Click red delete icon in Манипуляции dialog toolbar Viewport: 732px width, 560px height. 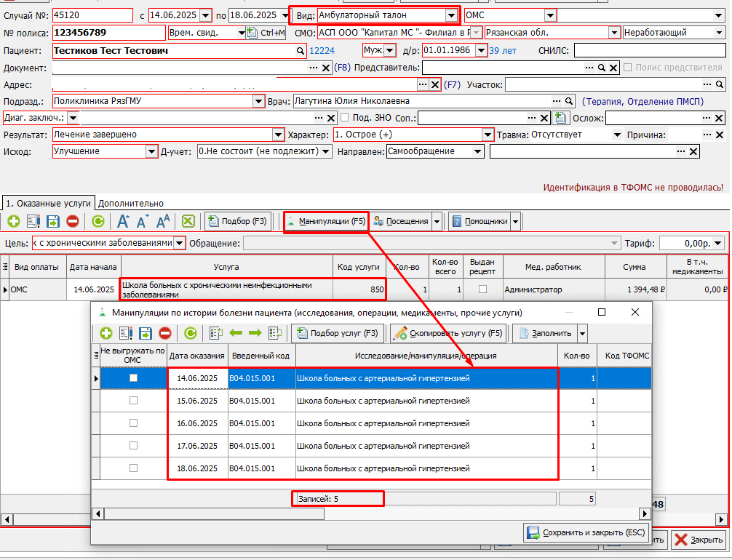165,333
